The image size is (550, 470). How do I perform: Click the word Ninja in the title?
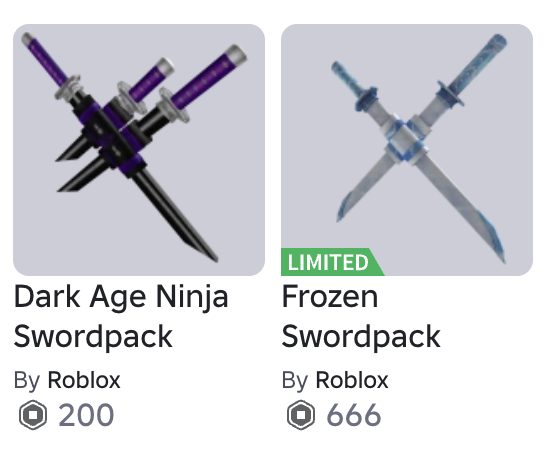point(192,298)
